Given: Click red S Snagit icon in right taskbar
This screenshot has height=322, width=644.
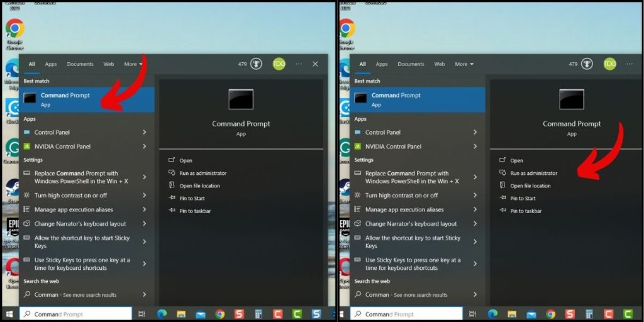Looking at the screenshot, I should point(570,314).
